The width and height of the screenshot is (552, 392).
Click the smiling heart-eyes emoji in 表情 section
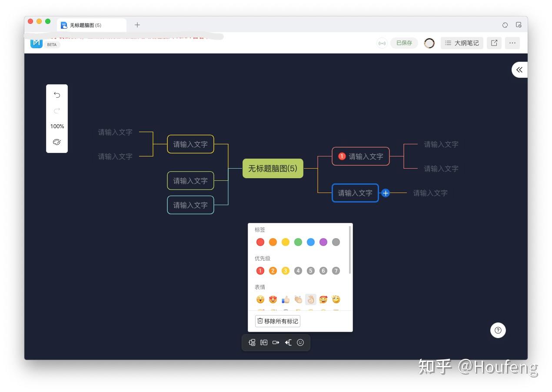[x=273, y=299]
